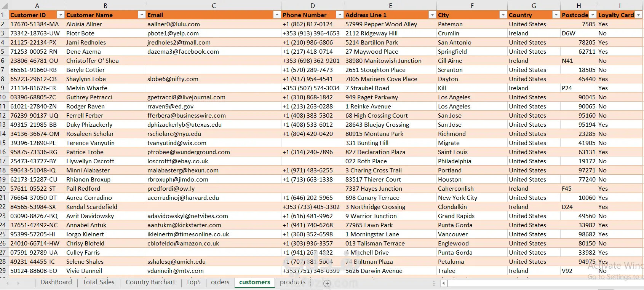Select the city cell Vancouver

[472, 234]
